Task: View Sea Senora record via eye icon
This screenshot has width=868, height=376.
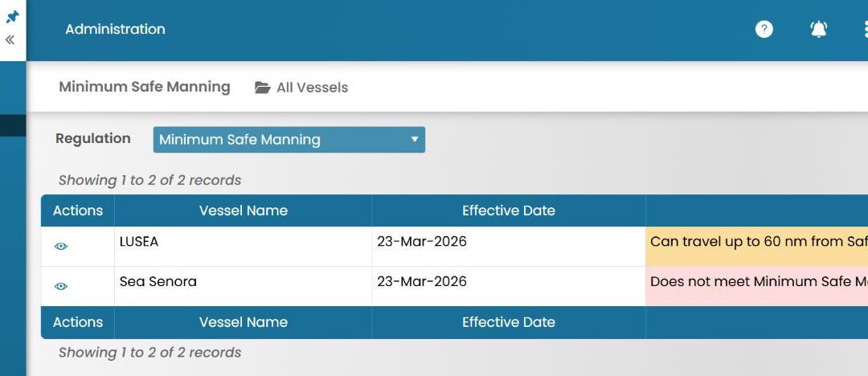Action: pyautogui.click(x=61, y=286)
